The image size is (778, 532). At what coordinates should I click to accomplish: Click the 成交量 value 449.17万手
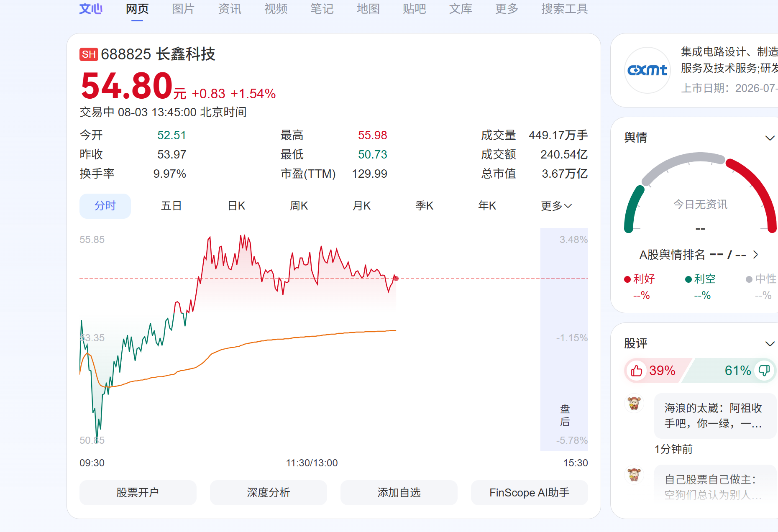click(558, 136)
